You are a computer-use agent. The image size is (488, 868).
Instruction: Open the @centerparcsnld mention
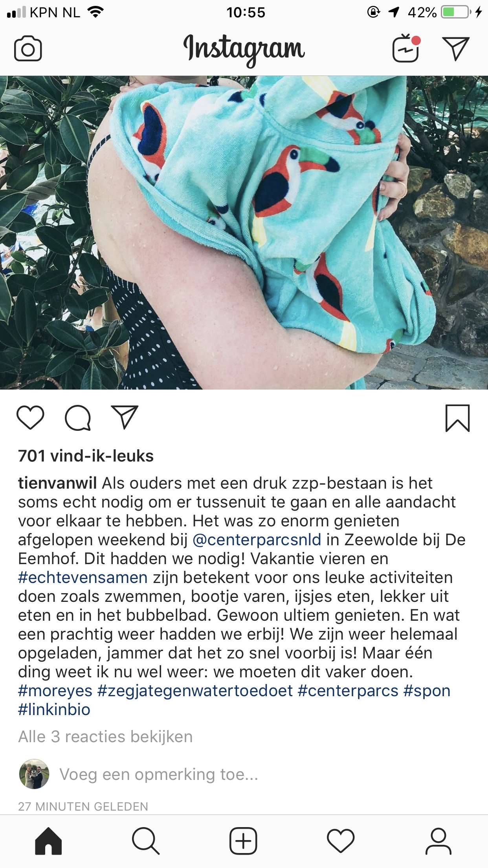click(257, 540)
